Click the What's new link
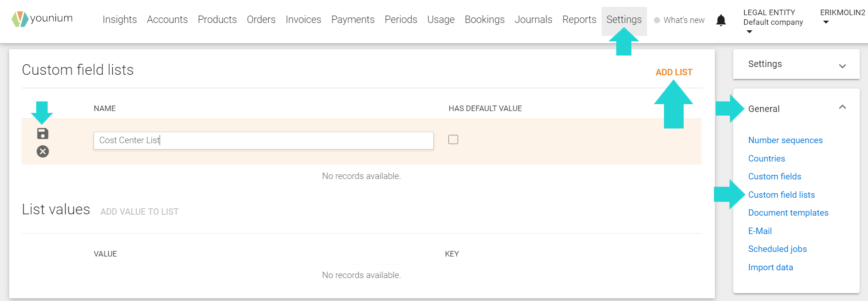Screen dimensions: 868x301 point(684,20)
